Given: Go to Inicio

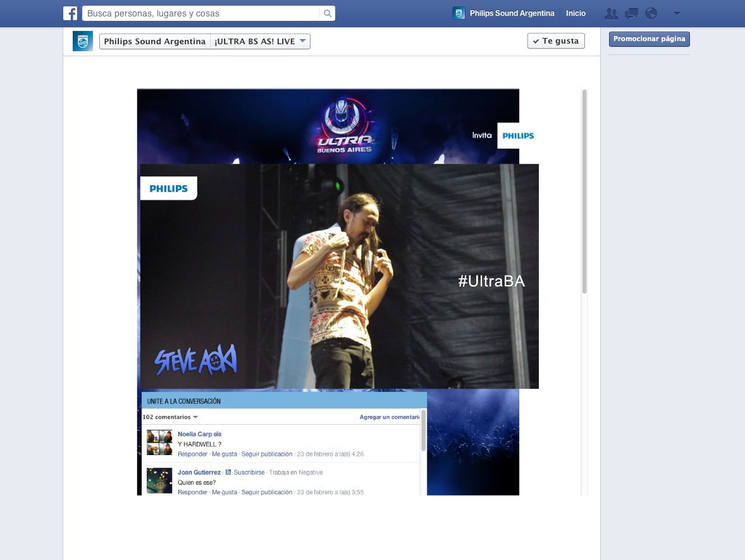Looking at the screenshot, I should click(576, 13).
